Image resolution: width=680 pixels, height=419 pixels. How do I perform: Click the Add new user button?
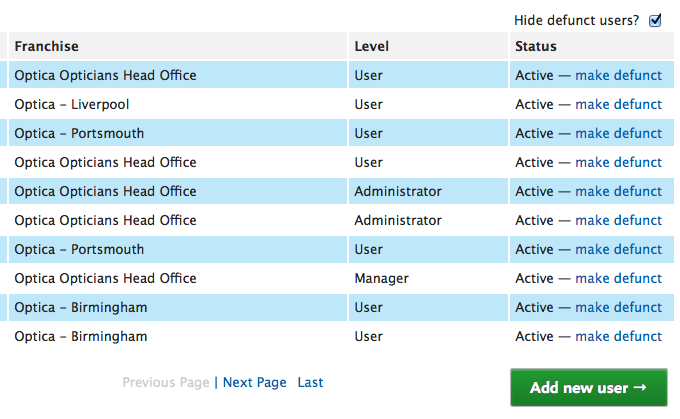tap(588, 387)
